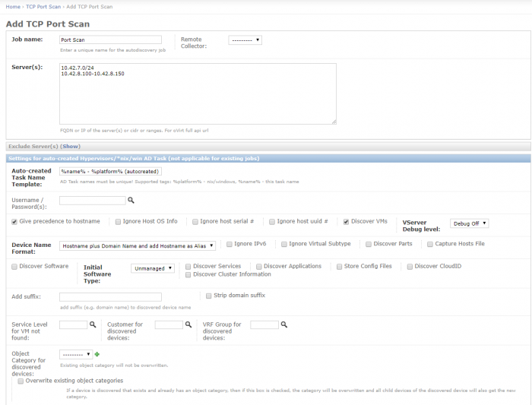Enable Ignore host uuid # checkbox
This screenshot has width=532, height=405.
point(272,222)
